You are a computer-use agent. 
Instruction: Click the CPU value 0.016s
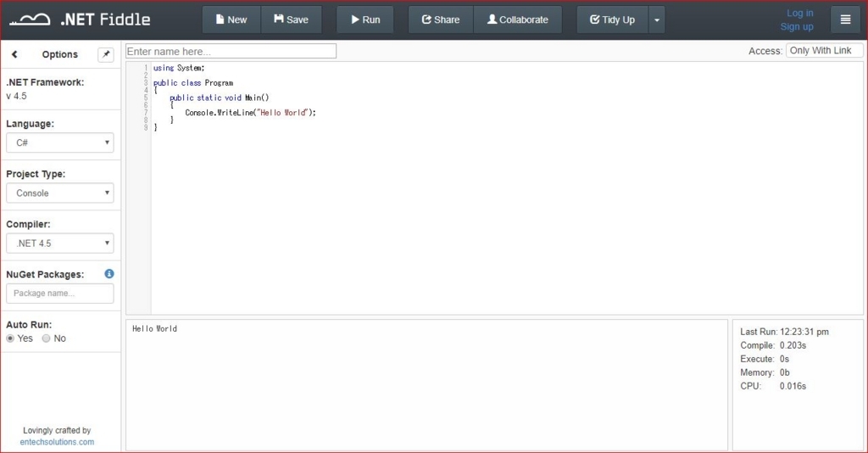793,386
